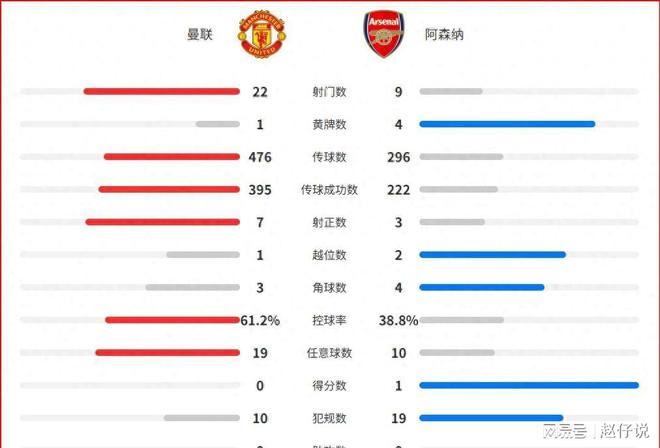
Task: Click the red 控球率 61.2% bar
Action: [173, 321]
